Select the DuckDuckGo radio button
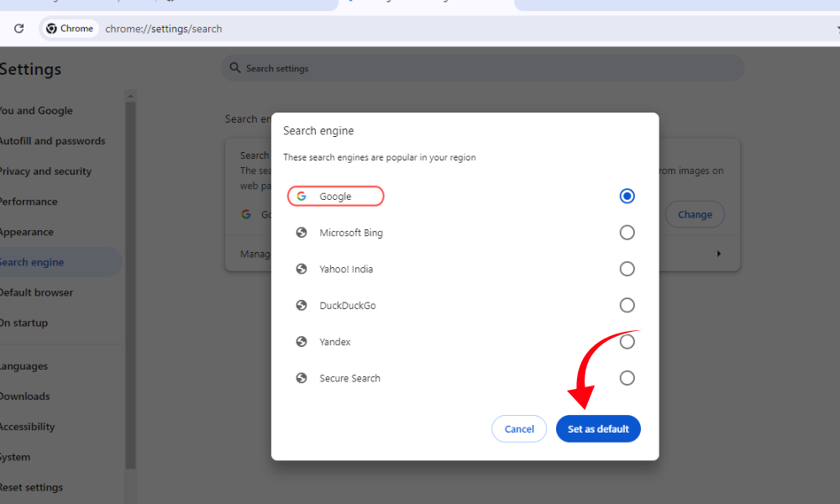Viewport: 840px width, 504px height. [627, 305]
